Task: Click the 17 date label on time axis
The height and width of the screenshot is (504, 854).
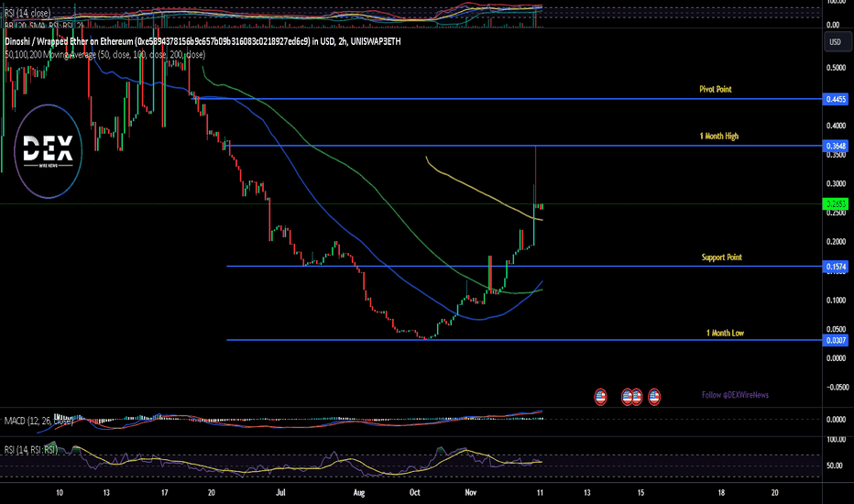Action: point(165,493)
